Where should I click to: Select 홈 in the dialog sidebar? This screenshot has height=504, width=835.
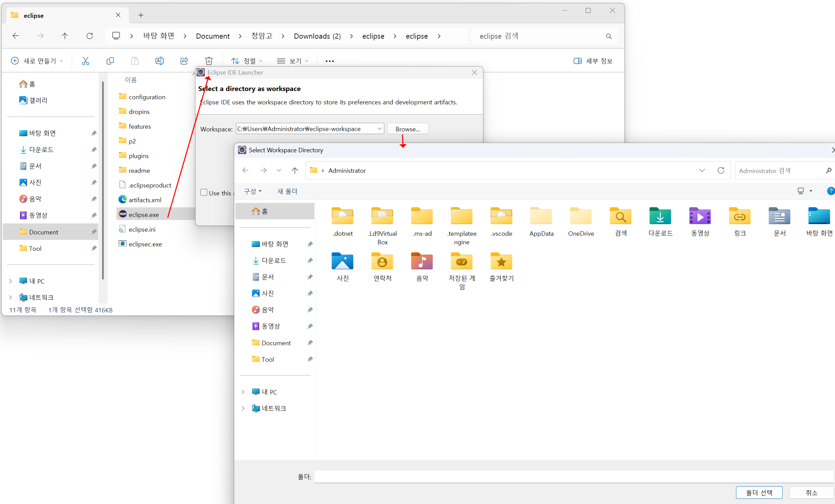pos(275,211)
